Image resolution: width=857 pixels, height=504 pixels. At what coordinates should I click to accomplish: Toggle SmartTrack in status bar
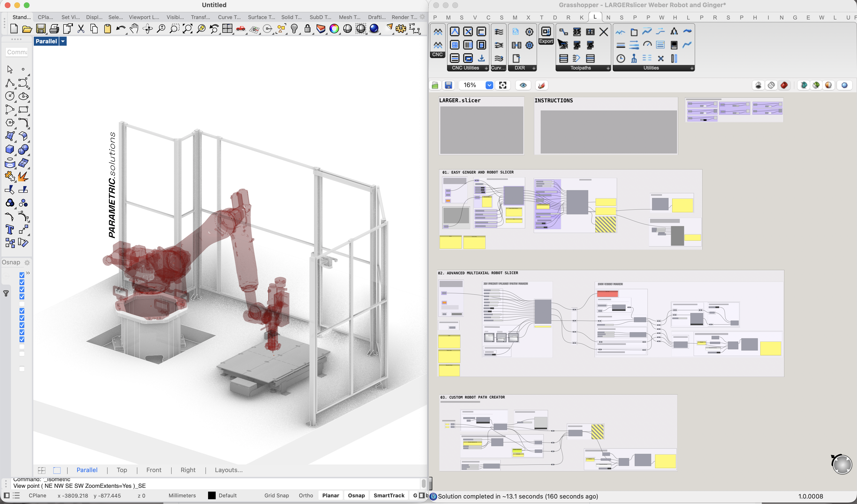389,495
